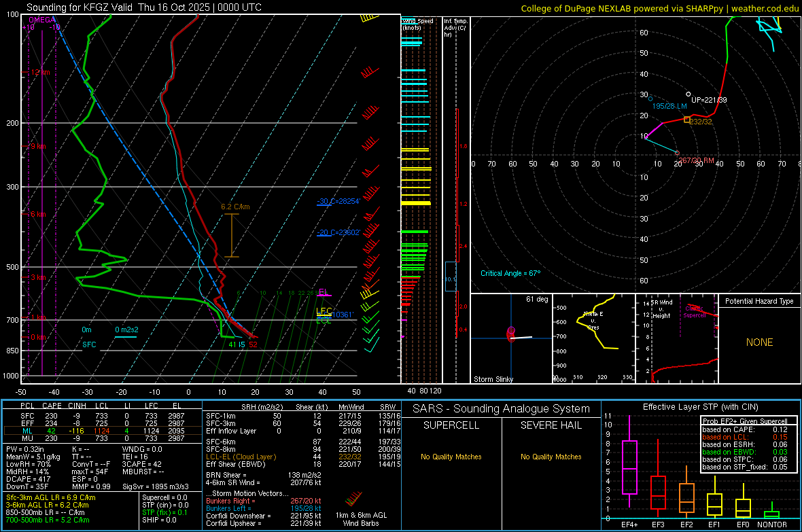Click the orange '232/32' hodograph marker label
This screenshot has height=532, width=802.
701,122
